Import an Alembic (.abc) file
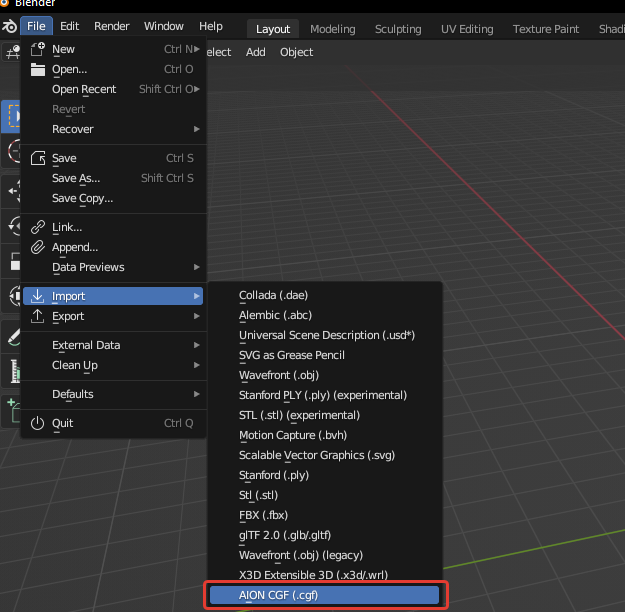The width and height of the screenshot is (625, 612). (x=324, y=315)
